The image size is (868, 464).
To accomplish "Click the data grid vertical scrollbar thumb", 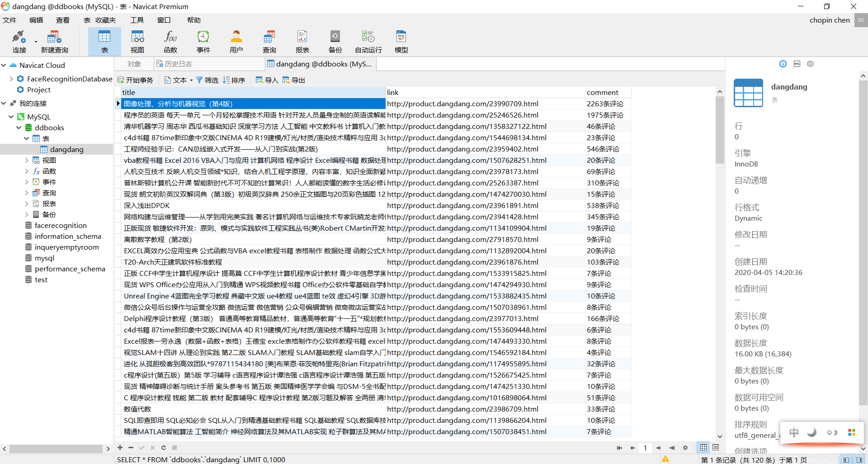I will tap(720, 130).
